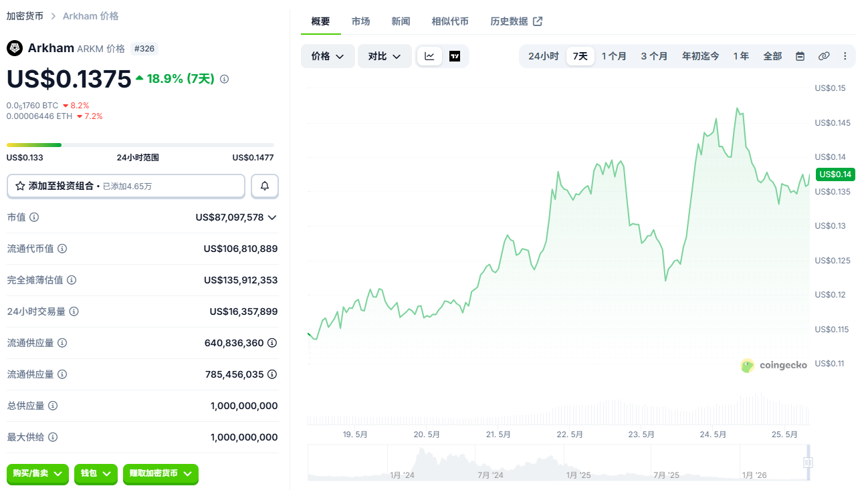Click US$0.133 range low value

pyautogui.click(x=25, y=158)
